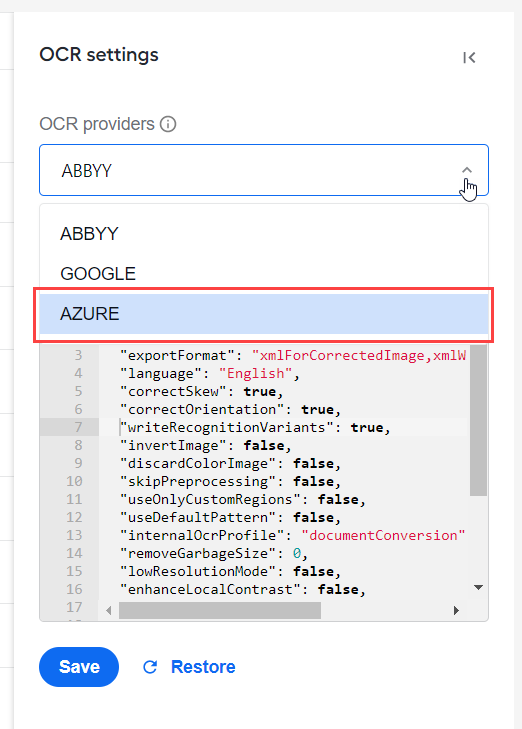The height and width of the screenshot is (729, 522).
Task: Click the vertical scrollbar thumb in editor
Action: [478, 420]
